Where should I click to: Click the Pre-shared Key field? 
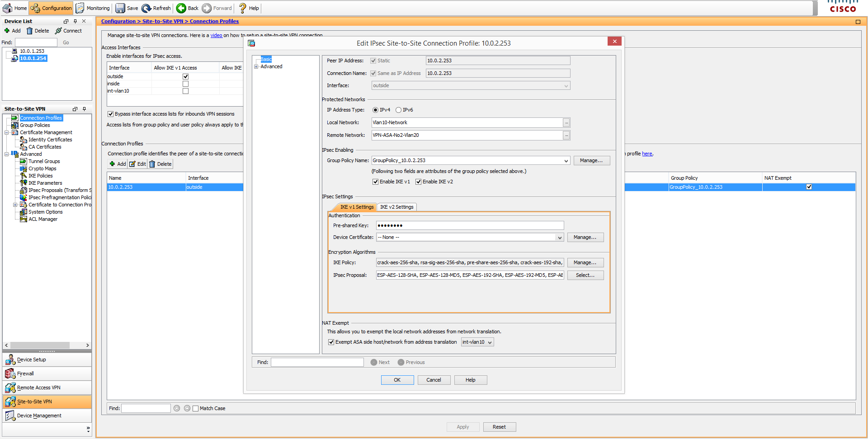(470, 225)
